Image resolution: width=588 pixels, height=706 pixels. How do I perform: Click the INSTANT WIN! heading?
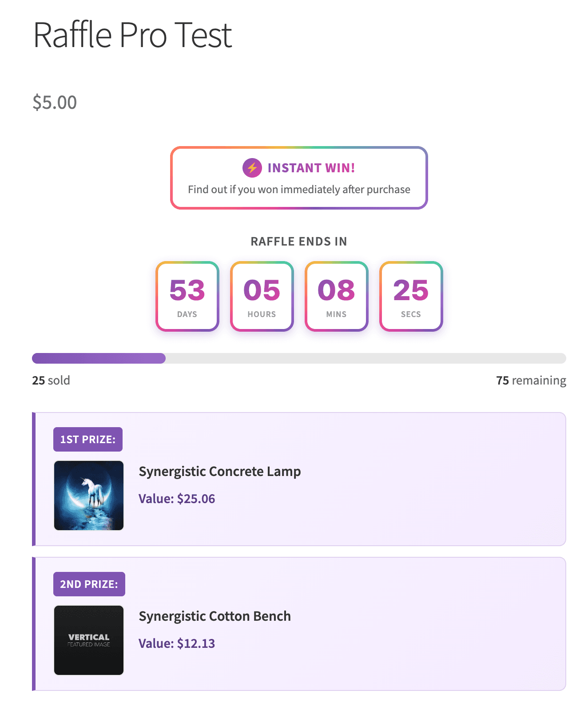(311, 168)
